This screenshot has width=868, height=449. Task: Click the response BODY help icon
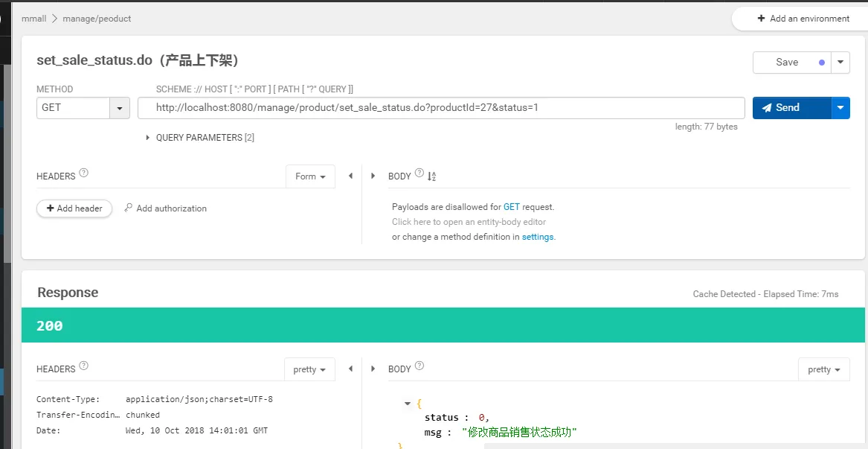pyautogui.click(x=419, y=366)
